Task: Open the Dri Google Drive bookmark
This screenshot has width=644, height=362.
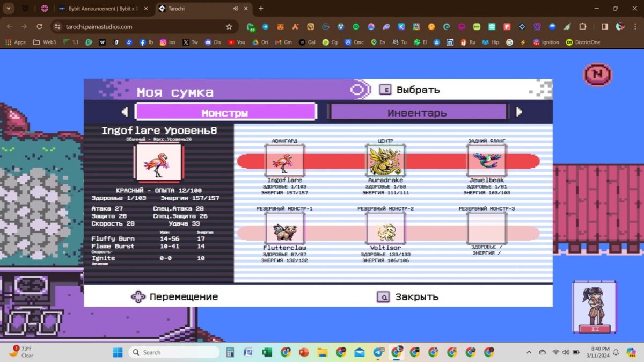Action: 260,42
